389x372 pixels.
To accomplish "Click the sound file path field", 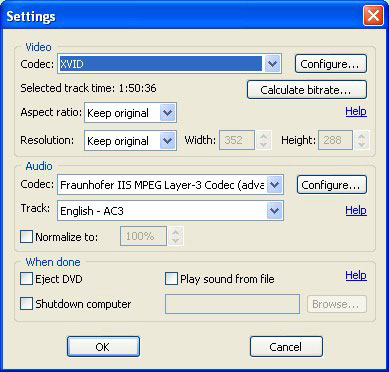I will click(232, 304).
